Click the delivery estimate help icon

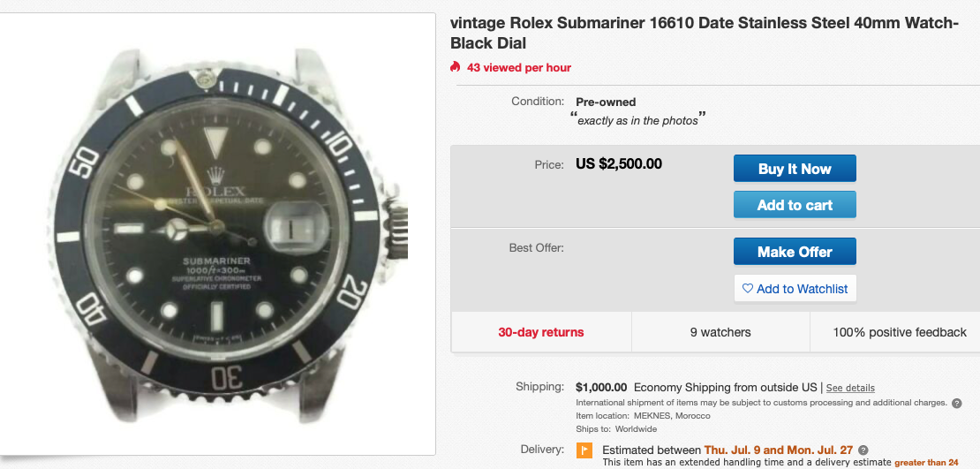click(863, 450)
